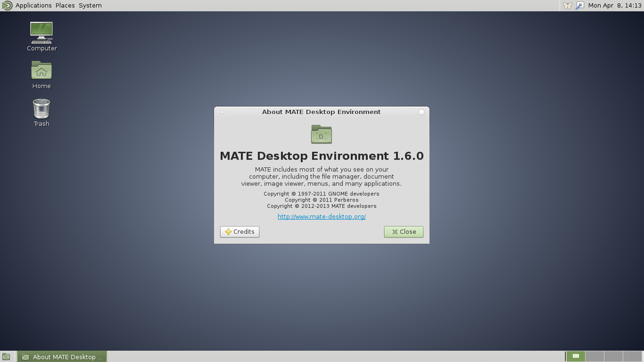
Task: Switch to the fourth workspace in the switcher
Action: point(633,356)
